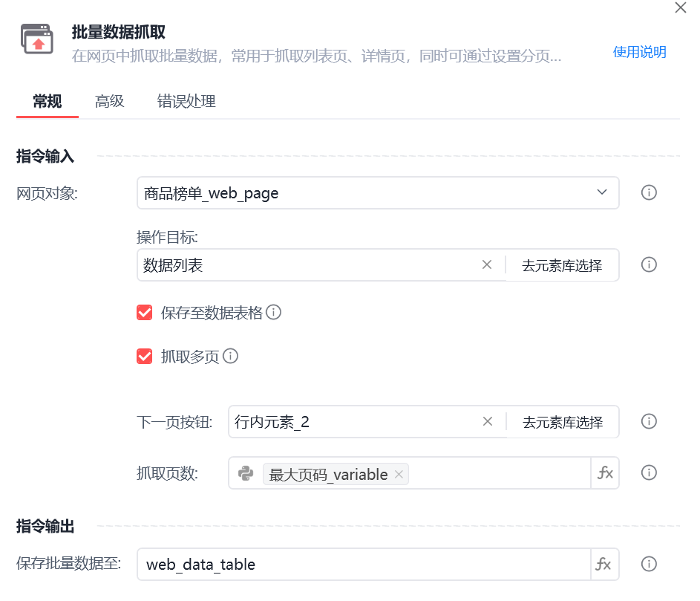Clear 行内元素_2 with the X icon
Screen dimensions: 700x601
[488, 421]
